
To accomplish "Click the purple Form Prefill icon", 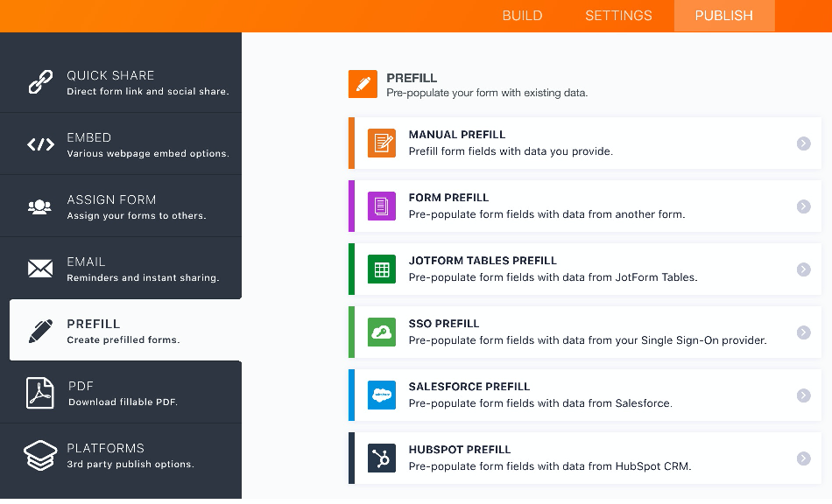I will coord(382,206).
